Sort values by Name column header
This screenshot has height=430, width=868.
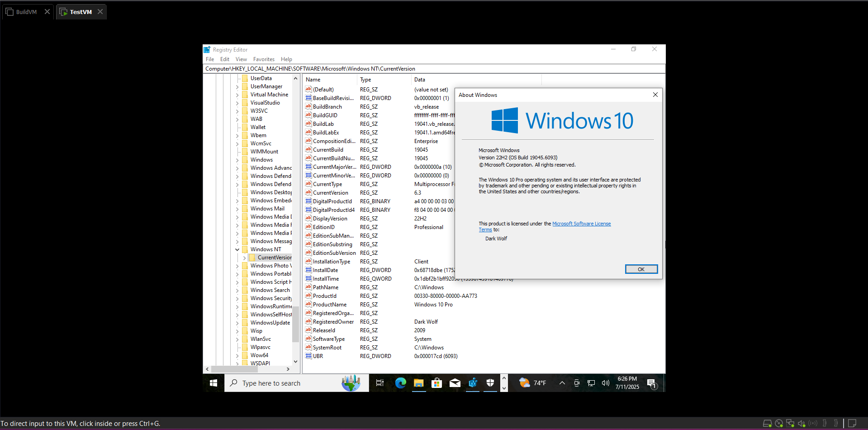(330, 80)
